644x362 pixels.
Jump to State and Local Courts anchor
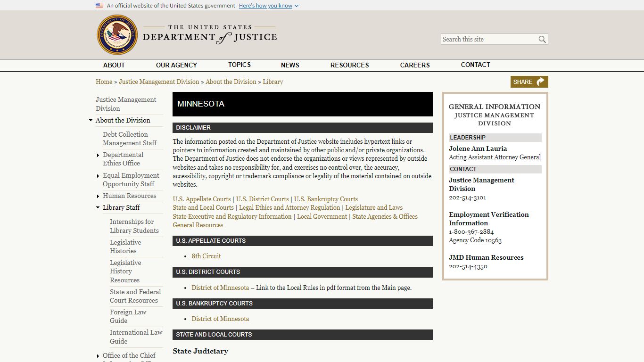coord(203,207)
